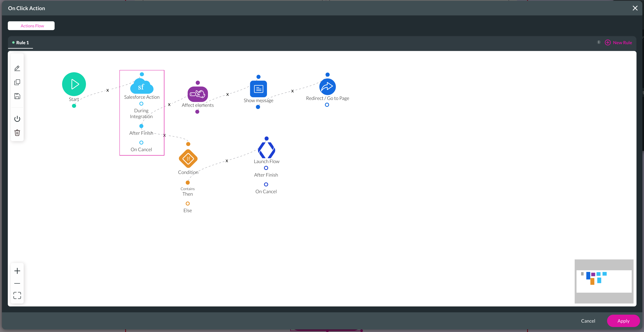
Task: Select the orange Condition diamond node
Action: click(188, 159)
